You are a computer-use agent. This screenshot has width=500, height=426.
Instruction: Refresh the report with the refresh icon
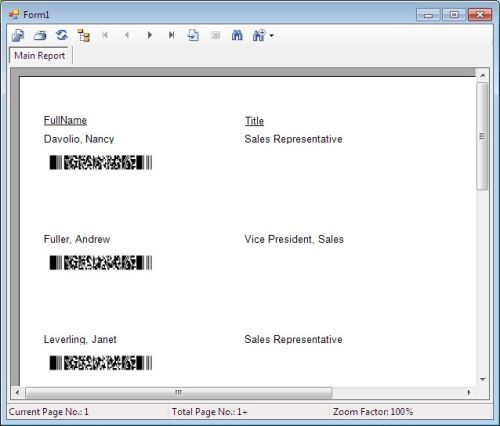click(62, 35)
